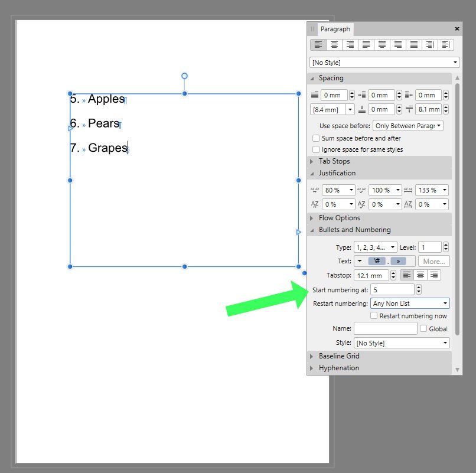This screenshot has width=476, height=473.
Task: Select the Align Right paragraph icon
Action: pos(350,45)
